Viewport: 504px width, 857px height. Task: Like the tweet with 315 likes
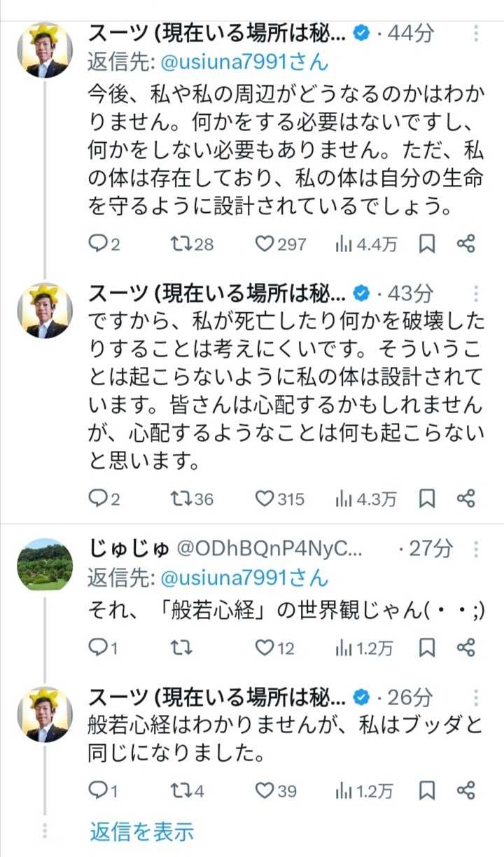[x=263, y=499]
